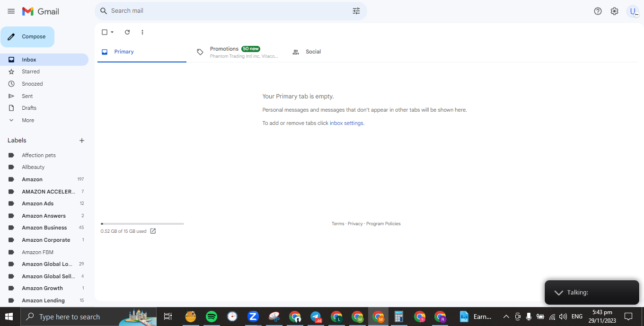Collapse the Talking widget chevron
This screenshot has width=644, height=326.
coord(558,292)
